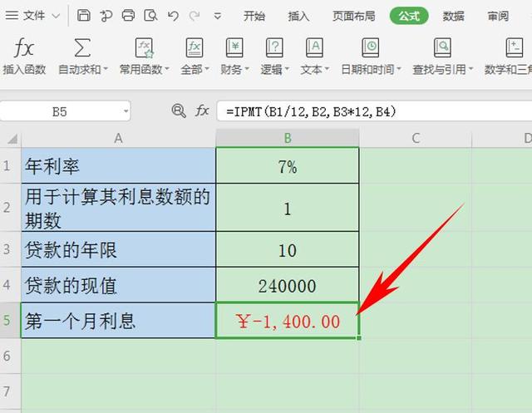Screen dimensions: 532x413
Task: Expand the 日期和时间 dropdown arrow
Action: (x=399, y=69)
